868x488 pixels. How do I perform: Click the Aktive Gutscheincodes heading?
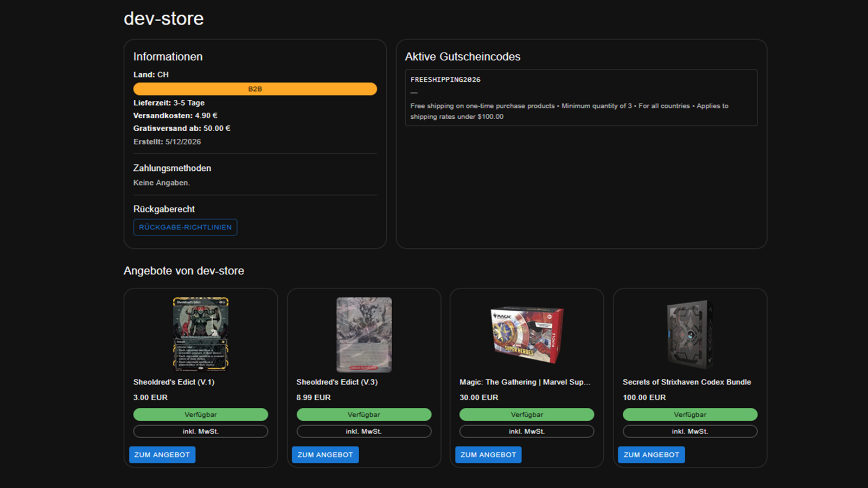click(x=463, y=56)
